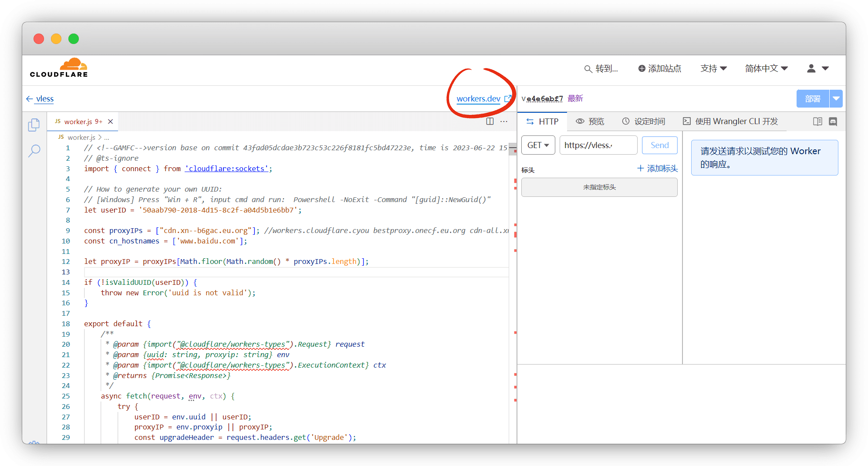Open the 使用 Wrangler CLI 开发 tab
The image size is (868, 466).
(730, 122)
